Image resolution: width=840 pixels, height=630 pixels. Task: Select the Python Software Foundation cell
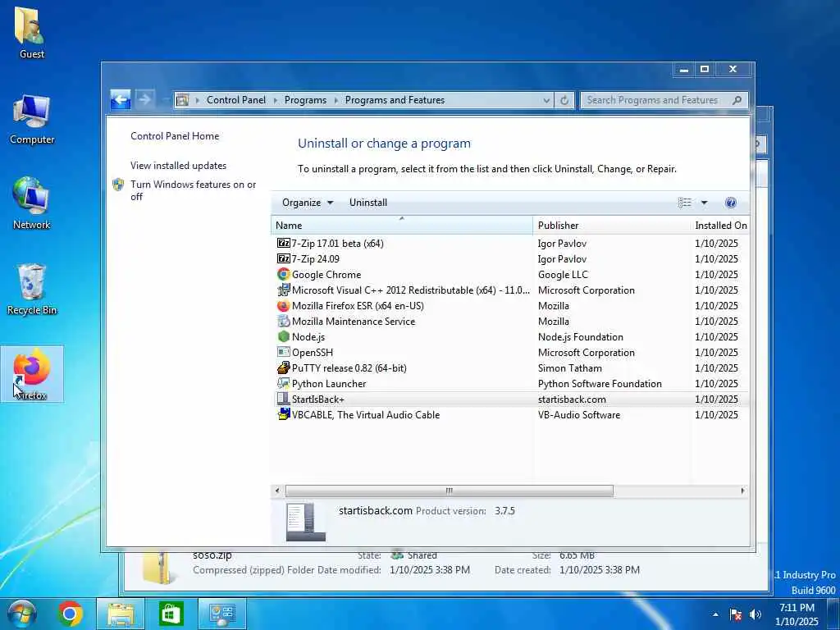pos(600,384)
